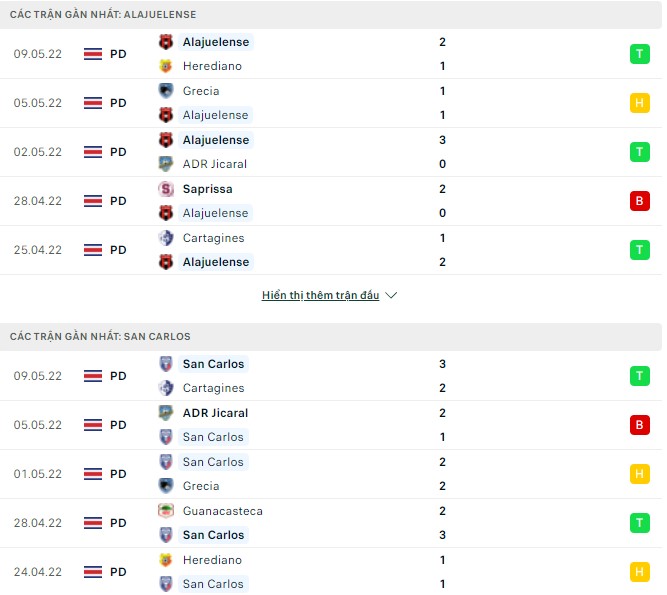Click the Herediano crest in the 09.05.22 match
Screen dimensions: 667x595
pyautogui.click(x=166, y=66)
